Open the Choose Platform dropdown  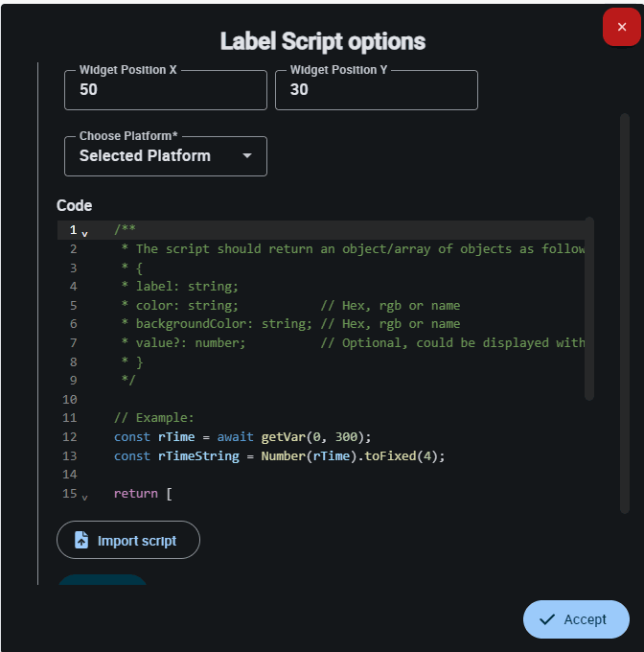[x=165, y=156]
